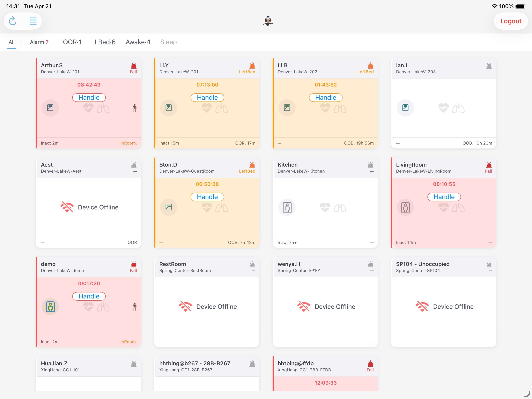532x399 pixels.
Task: Tap 'OOB. 16h 23m' on Ian.L card
Action: coord(477,143)
